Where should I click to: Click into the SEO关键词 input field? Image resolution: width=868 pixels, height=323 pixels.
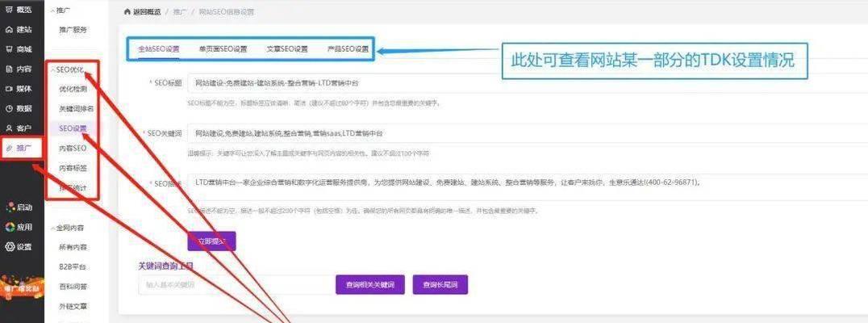tap(528, 133)
